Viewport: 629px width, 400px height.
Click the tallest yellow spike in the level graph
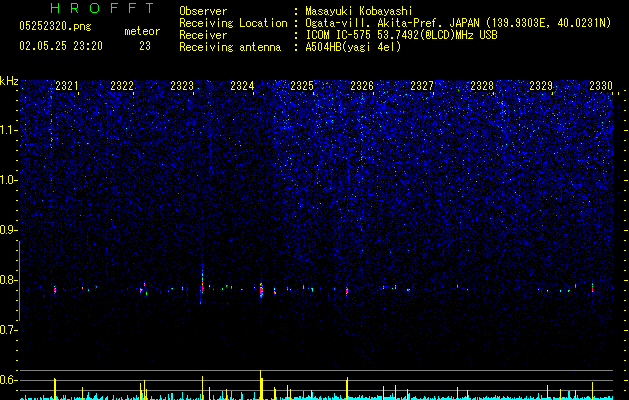coord(261,385)
